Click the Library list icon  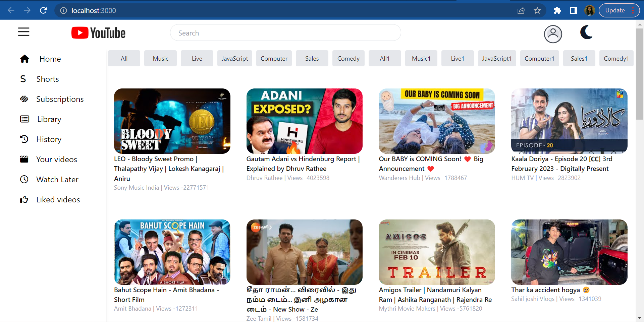click(24, 119)
